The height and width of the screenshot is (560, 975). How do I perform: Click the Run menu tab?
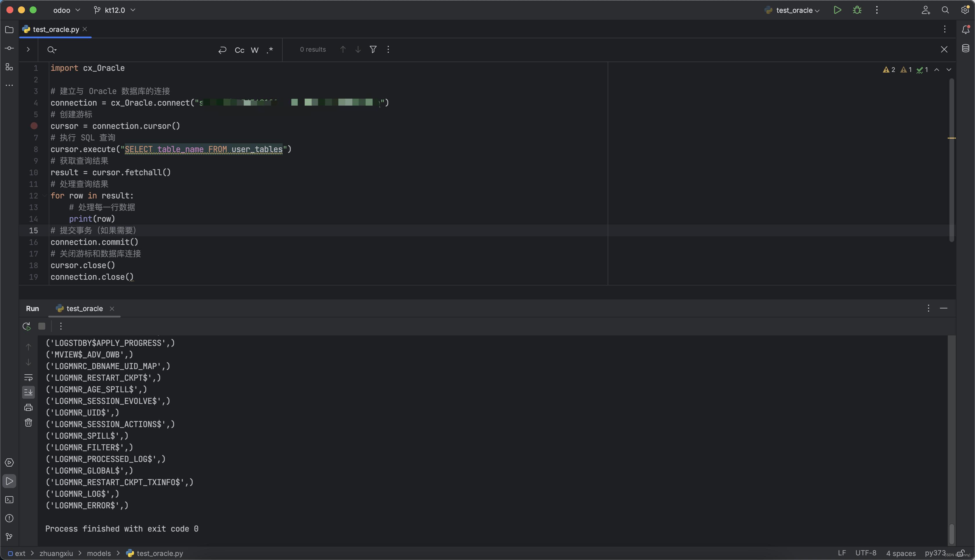pos(32,309)
